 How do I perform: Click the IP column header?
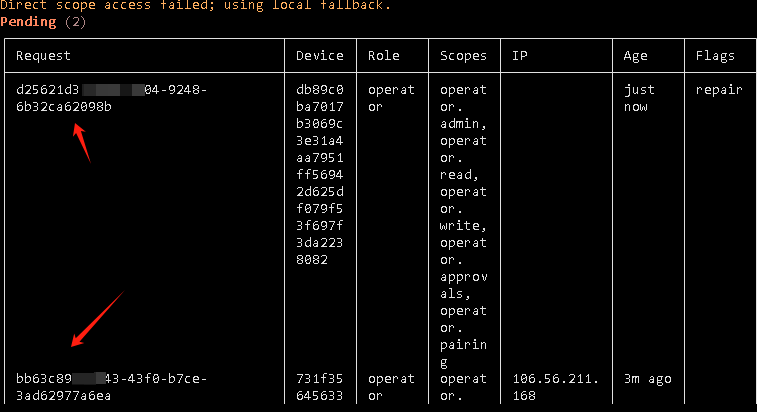coord(519,56)
